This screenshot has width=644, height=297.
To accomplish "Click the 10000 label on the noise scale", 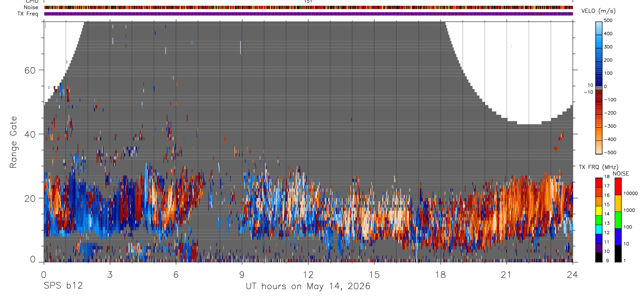I will [x=630, y=194].
